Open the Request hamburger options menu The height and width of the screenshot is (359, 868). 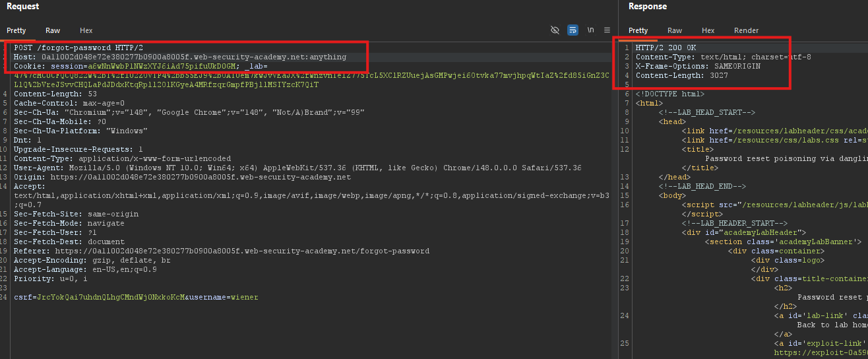tap(607, 30)
